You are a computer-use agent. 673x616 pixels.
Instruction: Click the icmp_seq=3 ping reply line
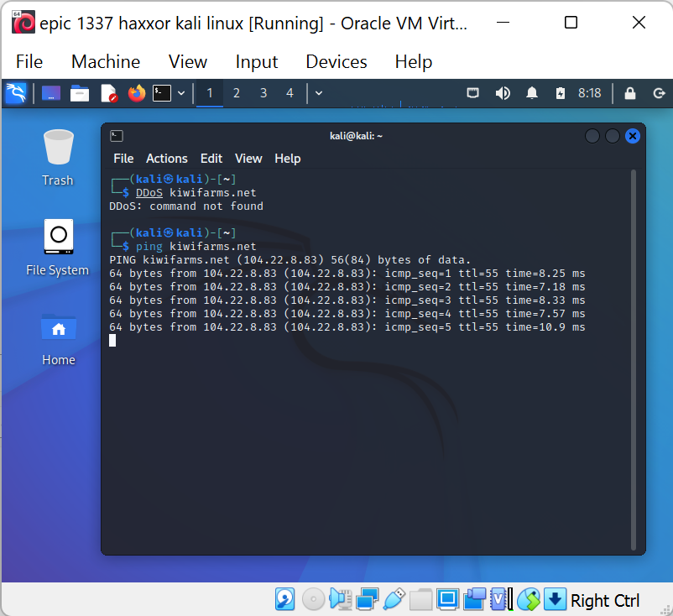point(347,300)
